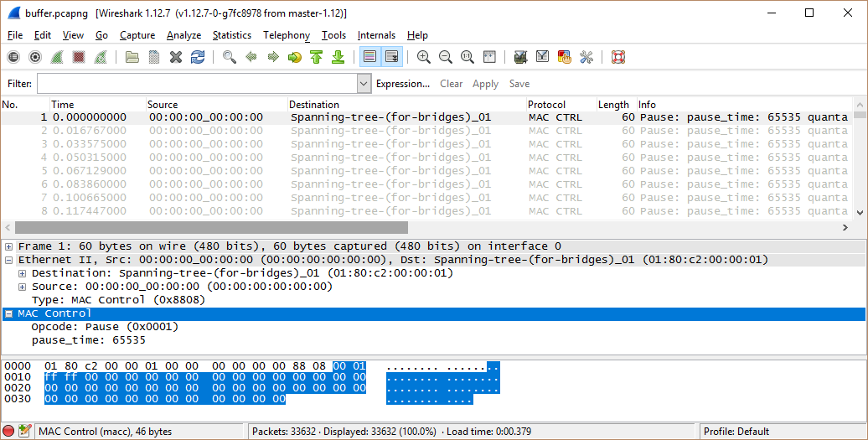Click the Save filter button
Image resolution: width=868 pixels, height=440 pixels.
(x=519, y=84)
